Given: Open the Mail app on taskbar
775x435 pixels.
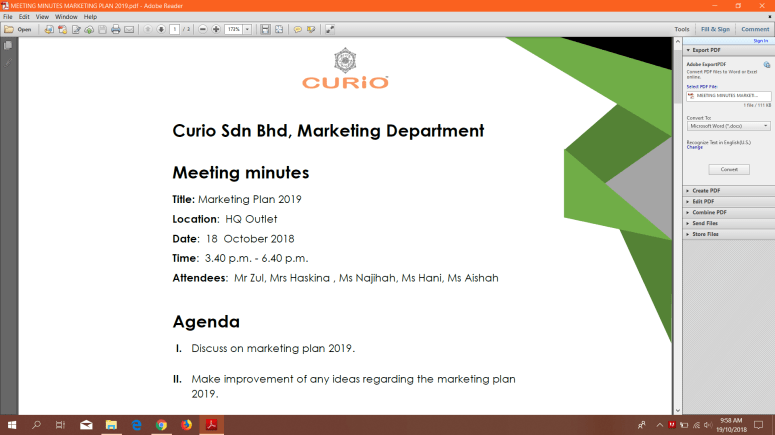Looking at the screenshot, I should pos(86,425).
